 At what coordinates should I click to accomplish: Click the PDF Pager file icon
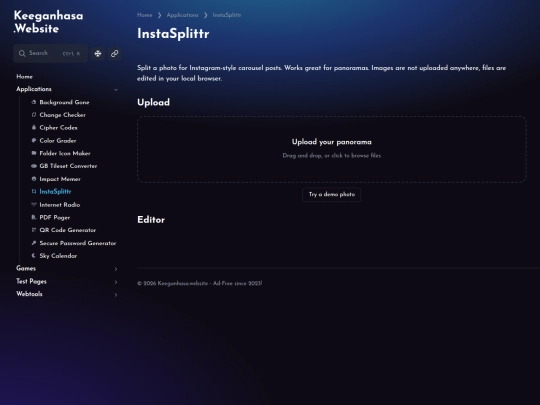point(34,217)
